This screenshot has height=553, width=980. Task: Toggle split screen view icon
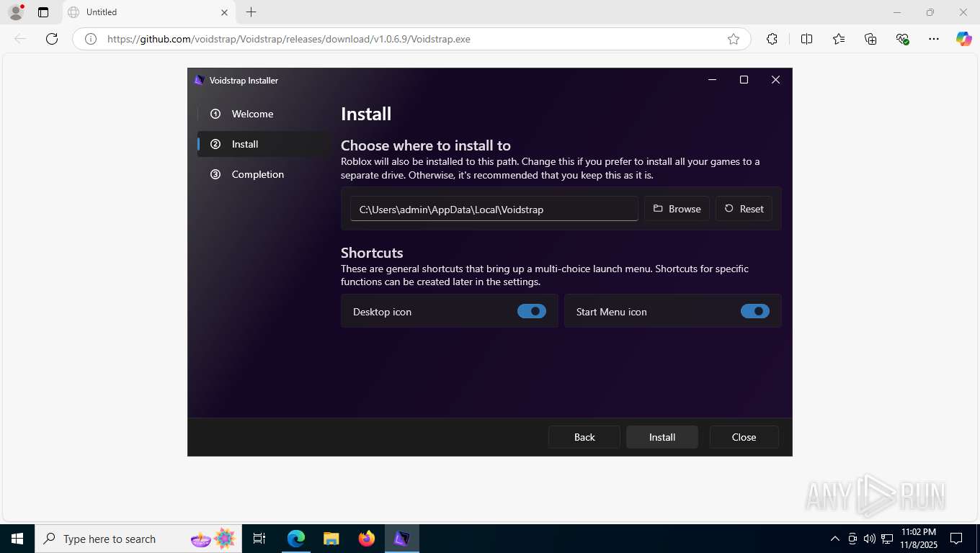pyautogui.click(x=807, y=39)
